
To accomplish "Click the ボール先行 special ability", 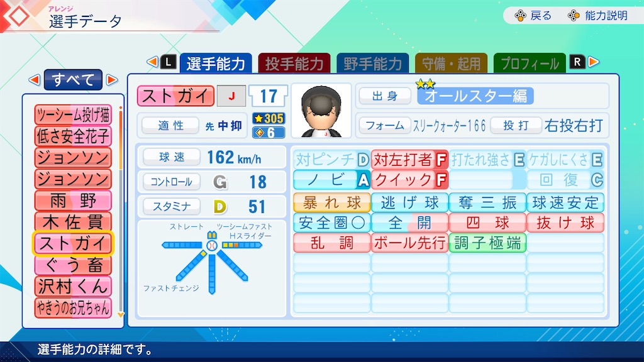I will pos(409,243).
